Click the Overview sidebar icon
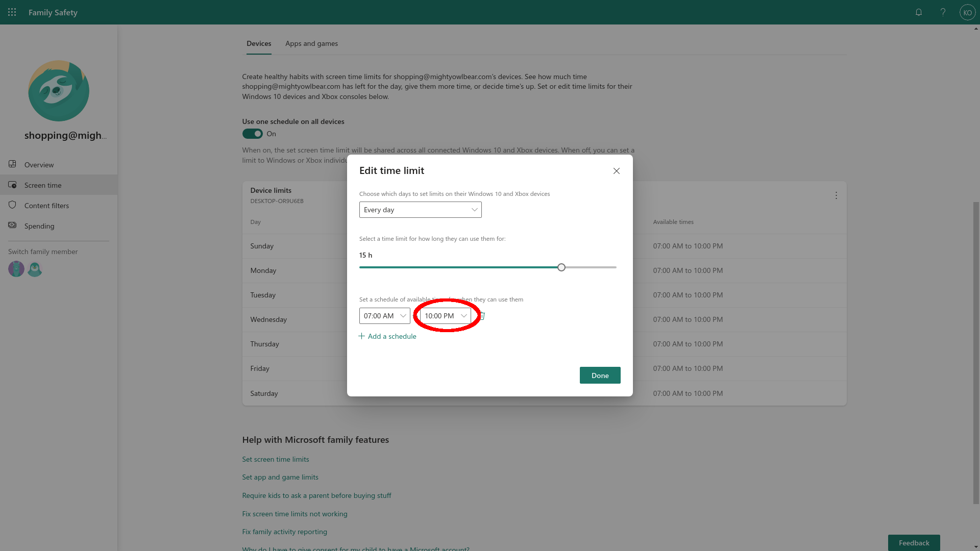980x551 pixels. [13, 164]
